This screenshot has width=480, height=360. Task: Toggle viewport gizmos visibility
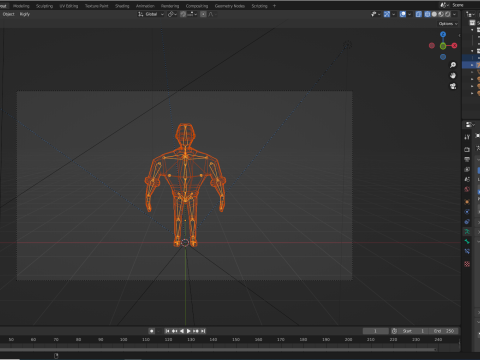pos(387,14)
